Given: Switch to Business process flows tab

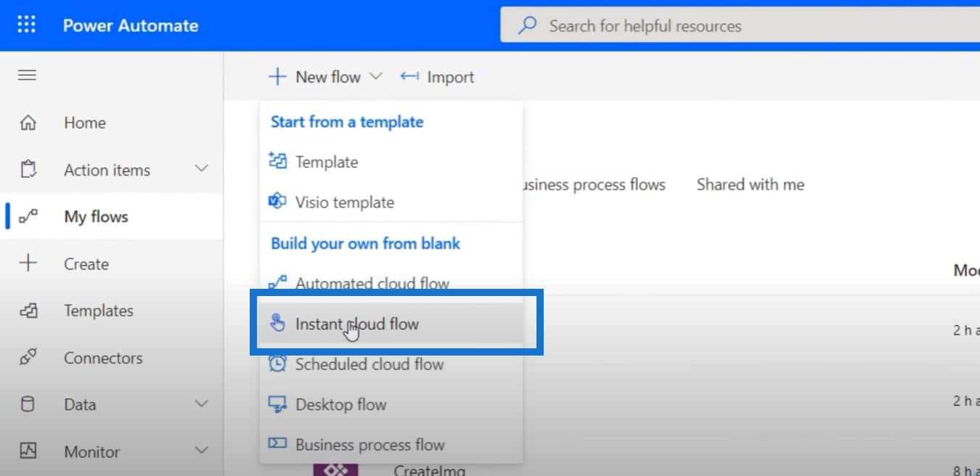Looking at the screenshot, I should pyautogui.click(x=594, y=184).
